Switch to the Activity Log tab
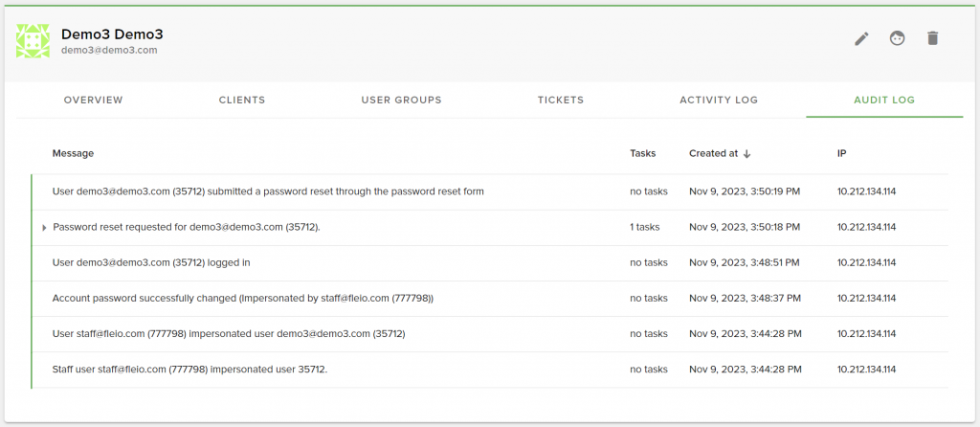 [x=719, y=100]
